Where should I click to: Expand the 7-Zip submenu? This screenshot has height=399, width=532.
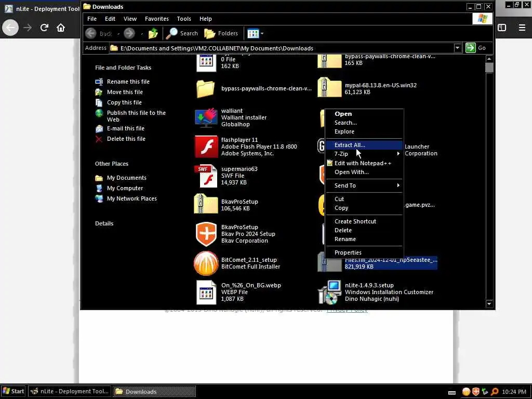pos(364,154)
